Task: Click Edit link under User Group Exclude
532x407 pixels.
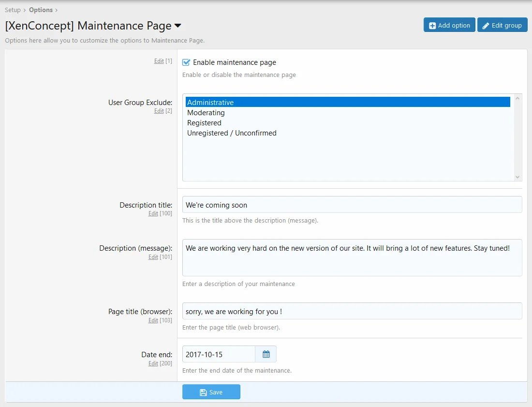Action: (159, 111)
